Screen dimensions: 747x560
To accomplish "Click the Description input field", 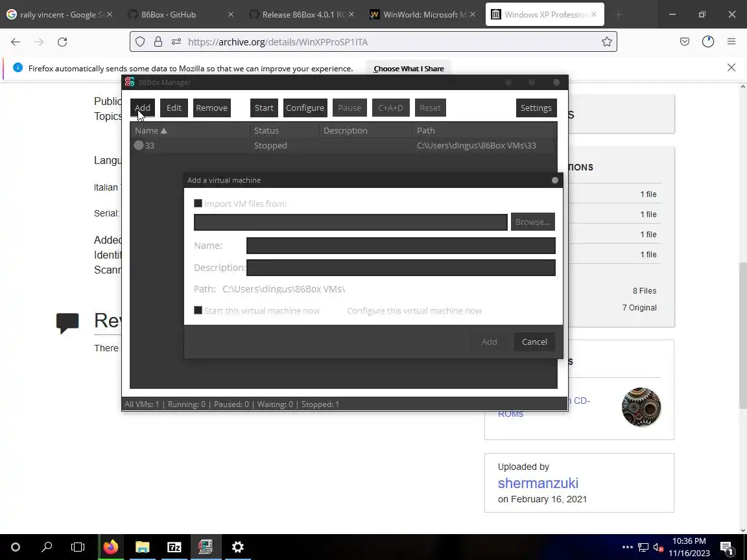I will coord(401,268).
